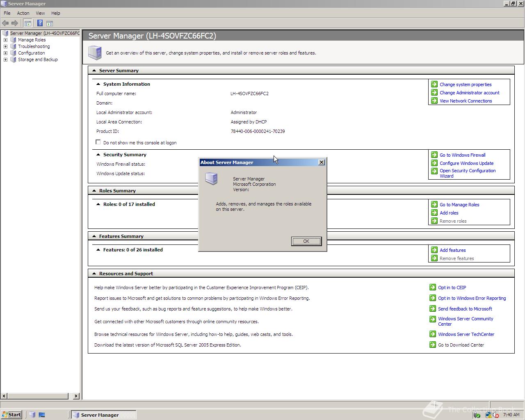Open the Action menu
The height and width of the screenshot is (420, 525).
(x=23, y=13)
